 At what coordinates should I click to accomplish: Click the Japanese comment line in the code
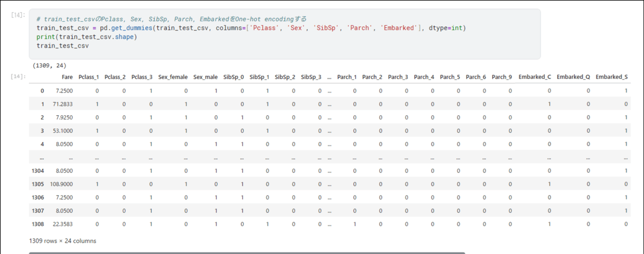coord(171,19)
